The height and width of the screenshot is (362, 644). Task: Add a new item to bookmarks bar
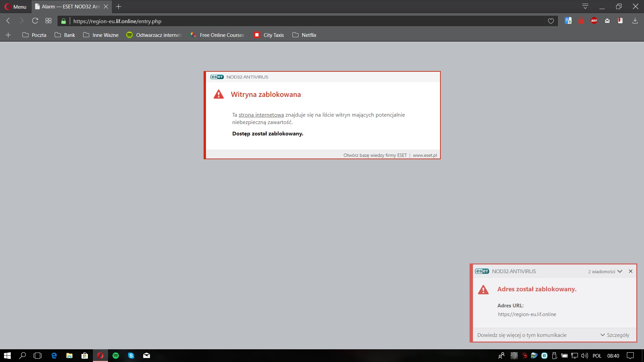[8, 35]
